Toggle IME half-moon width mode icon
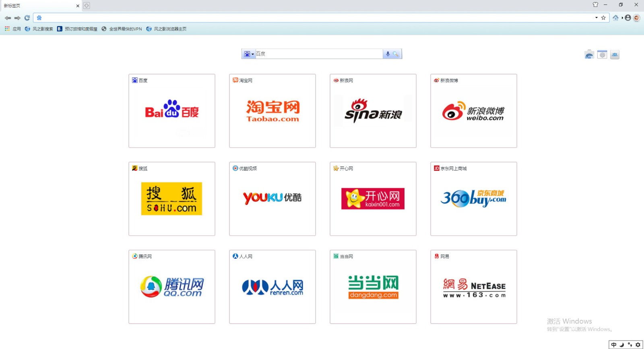644x349 pixels. click(x=622, y=345)
